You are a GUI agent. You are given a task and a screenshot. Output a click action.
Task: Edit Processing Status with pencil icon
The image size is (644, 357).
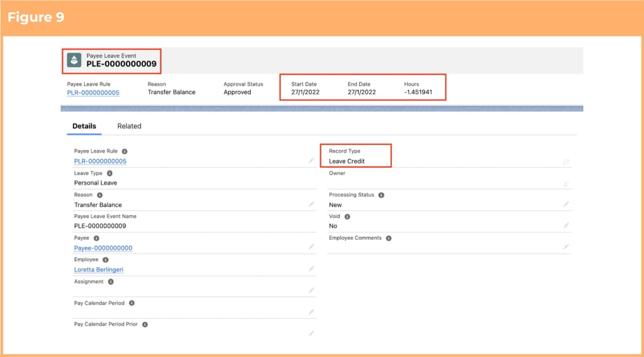[566, 204]
